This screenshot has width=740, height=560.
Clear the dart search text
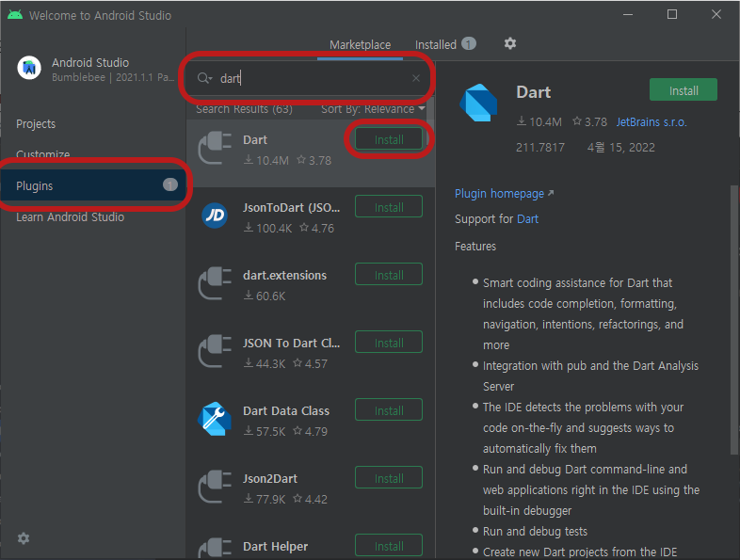click(x=416, y=78)
